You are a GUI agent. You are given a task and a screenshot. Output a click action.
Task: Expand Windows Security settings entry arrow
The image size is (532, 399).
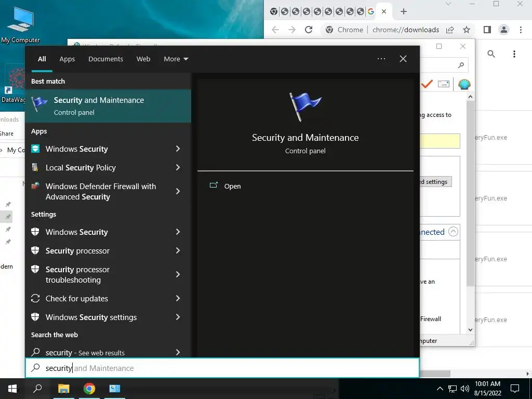pos(178,317)
